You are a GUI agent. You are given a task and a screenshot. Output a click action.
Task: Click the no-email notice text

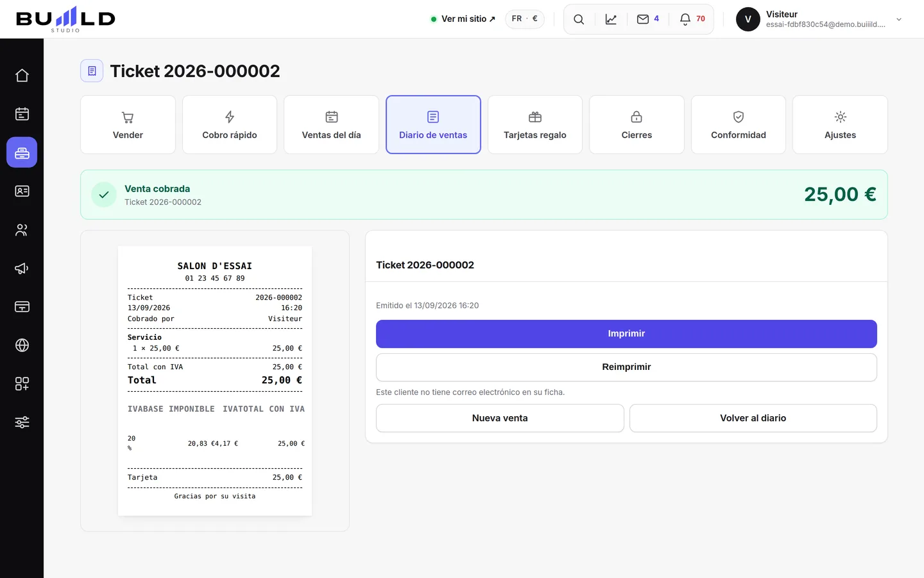(x=470, y=392)
